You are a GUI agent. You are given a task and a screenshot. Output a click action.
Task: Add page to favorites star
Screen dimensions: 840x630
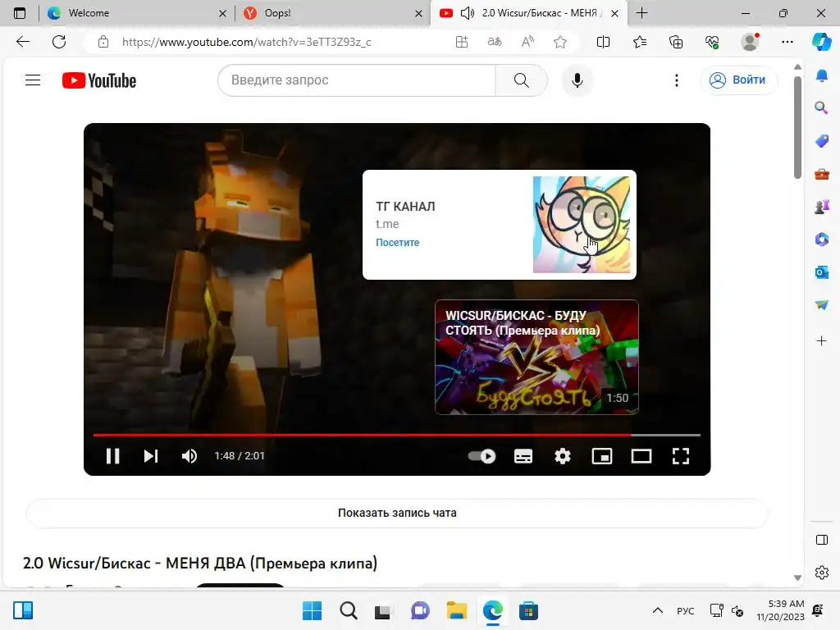[x=560, y=42]
